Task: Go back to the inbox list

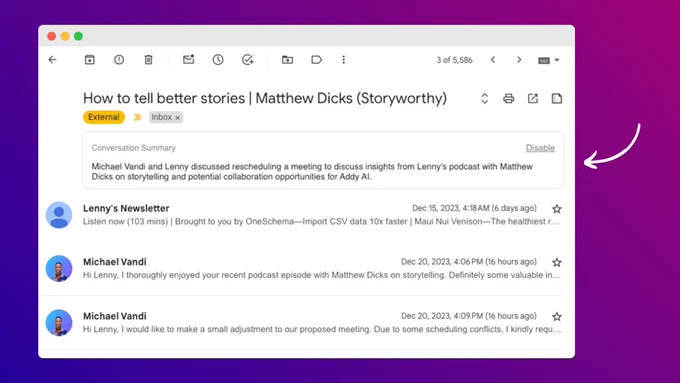Action: [52, 60]
